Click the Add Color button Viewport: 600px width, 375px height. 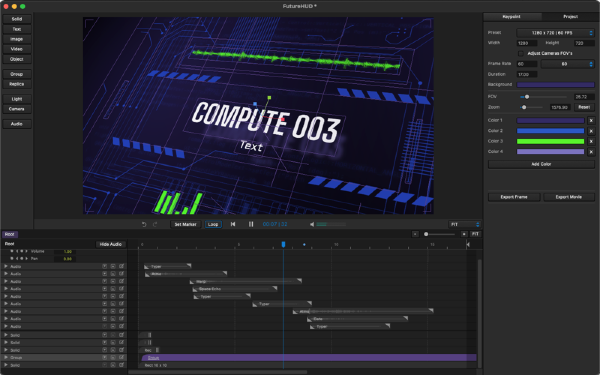541,164
